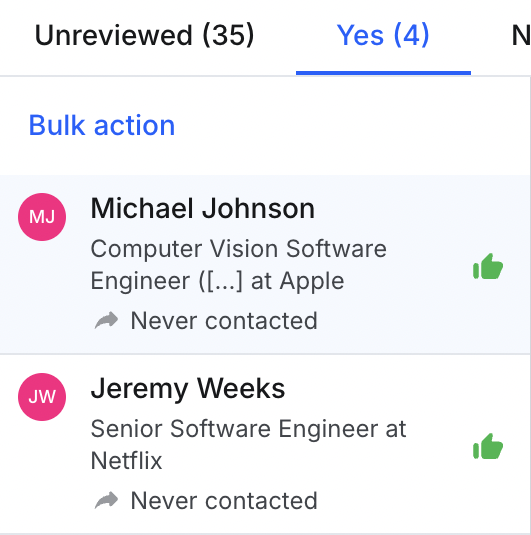Click Never contacted status for Michael Johnson
531x535 pixels.
224,321
